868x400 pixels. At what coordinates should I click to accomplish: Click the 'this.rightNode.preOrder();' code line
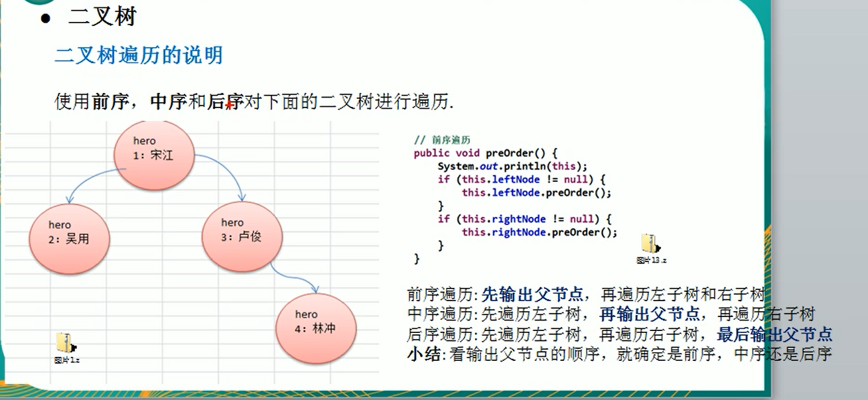[540, 232]
